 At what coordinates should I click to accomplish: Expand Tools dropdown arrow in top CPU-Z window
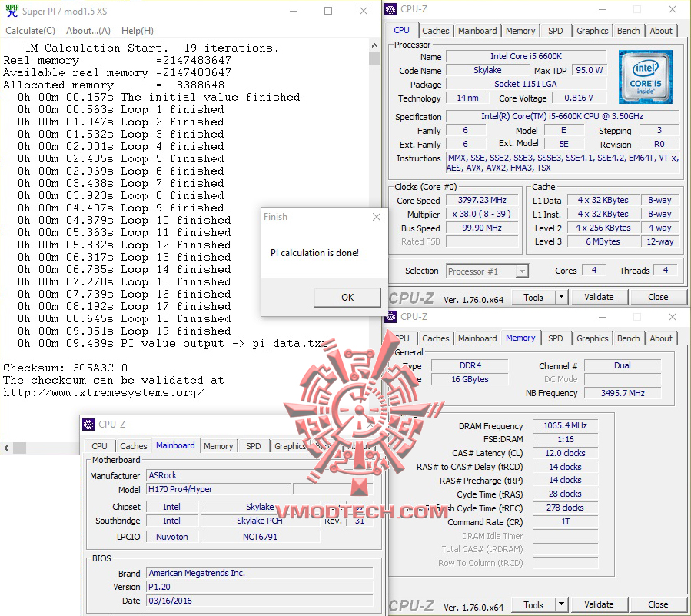click(561, 297)
